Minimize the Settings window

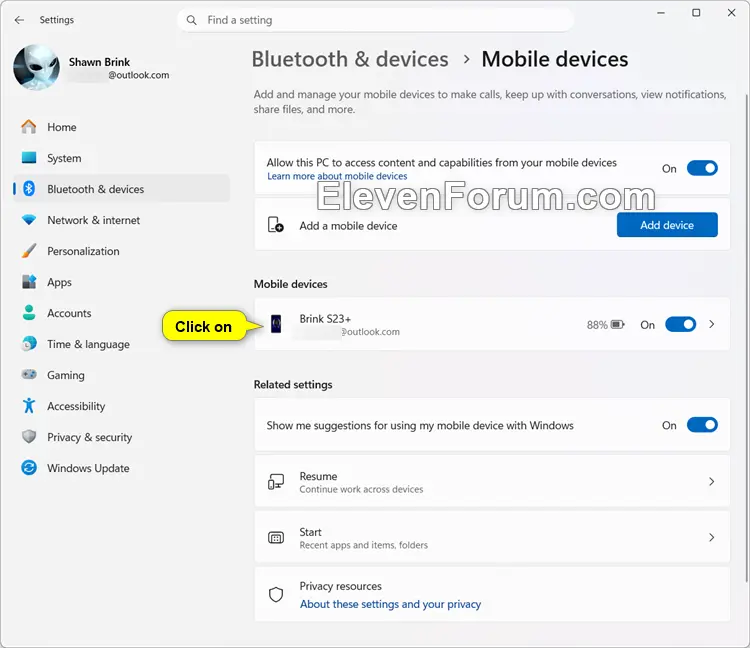pyautogui.click(x=661, y=13)
